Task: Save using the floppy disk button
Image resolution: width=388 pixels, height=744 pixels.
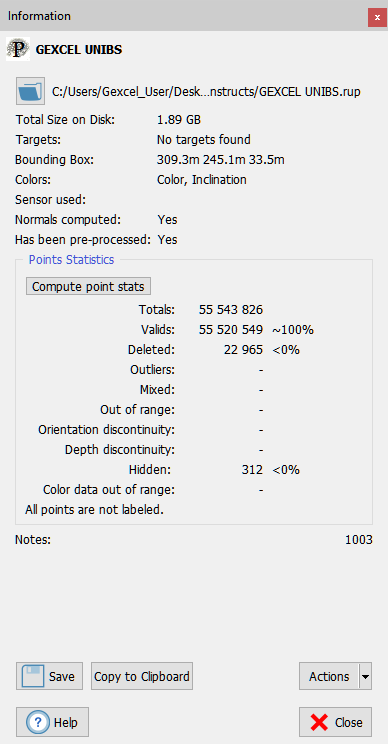Action: 49,676
